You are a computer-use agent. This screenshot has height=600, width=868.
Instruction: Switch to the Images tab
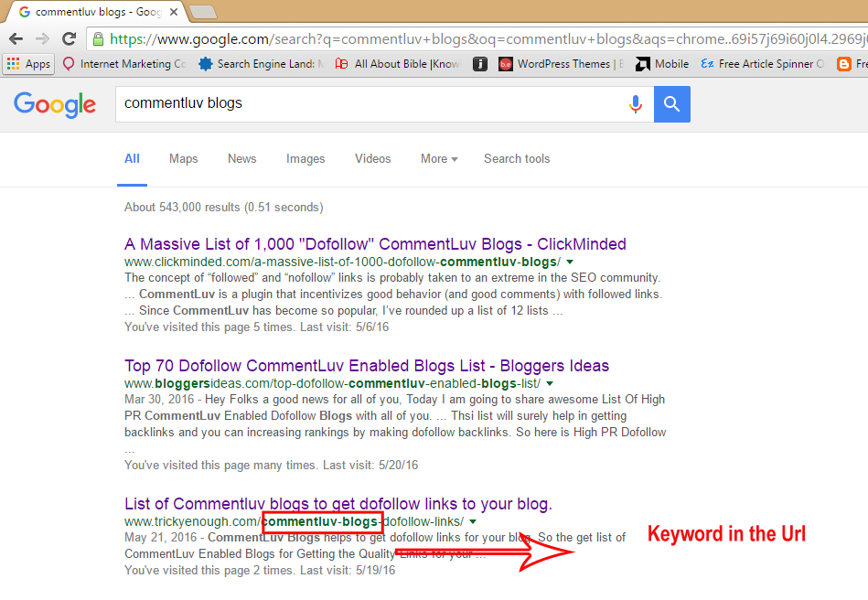[x=305, y=159]
